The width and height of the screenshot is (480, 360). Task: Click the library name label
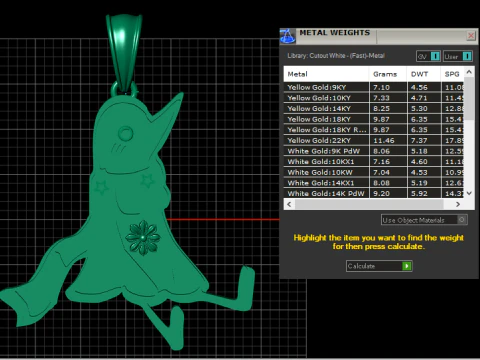click(336, 56)
